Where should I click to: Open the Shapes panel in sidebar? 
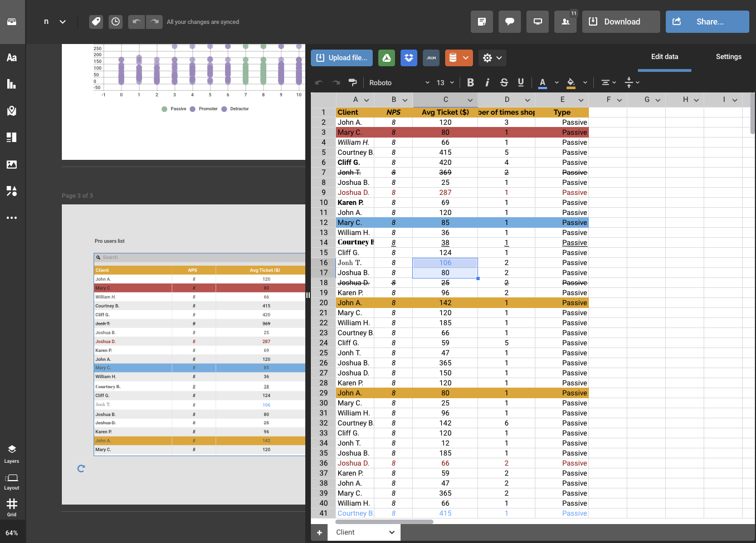click(12, 191)
